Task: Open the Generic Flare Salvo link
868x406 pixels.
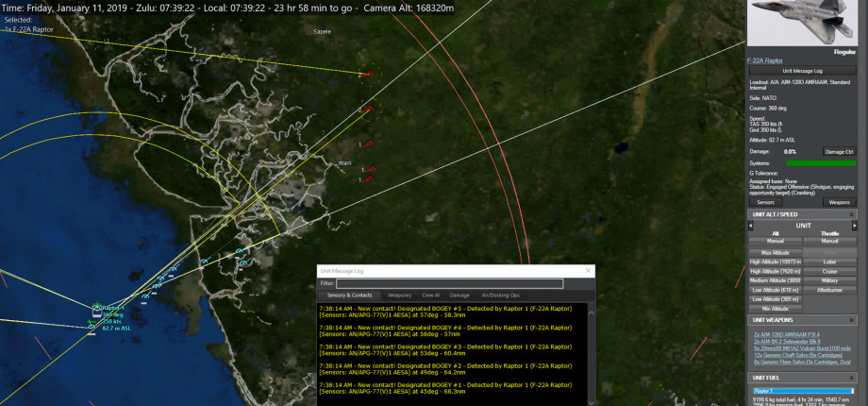Action: [803, 362]
